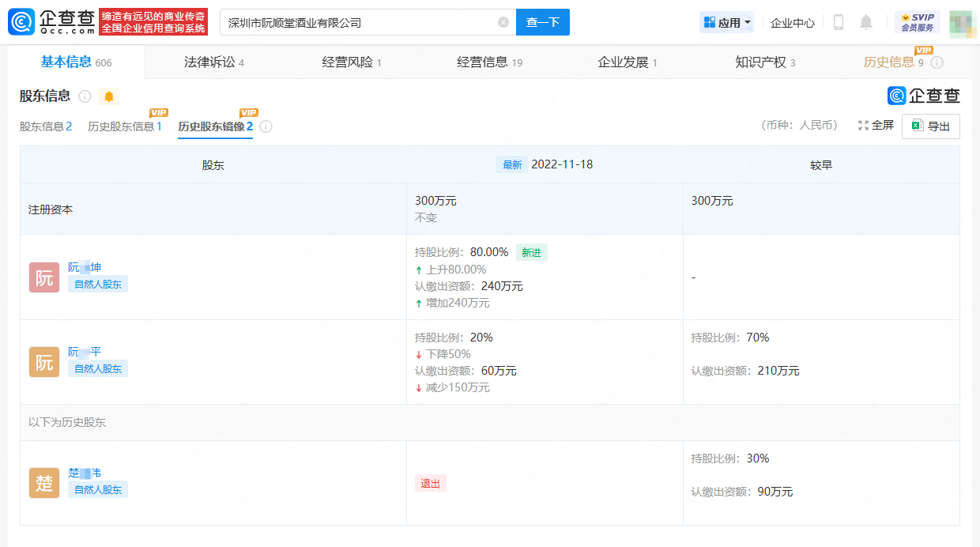This screenshot has width=980, height=547.
Task: Go to 企业中心
Action: point(793,23)
